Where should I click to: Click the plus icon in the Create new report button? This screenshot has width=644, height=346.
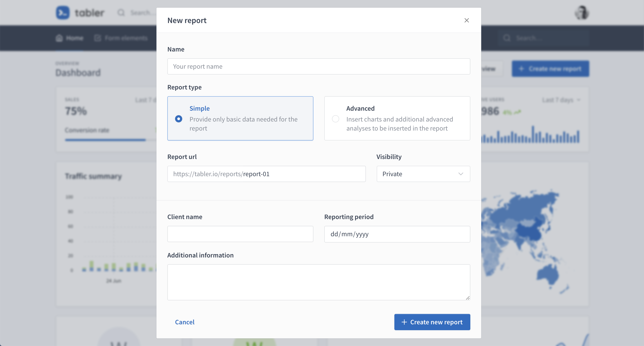(404, 322)
